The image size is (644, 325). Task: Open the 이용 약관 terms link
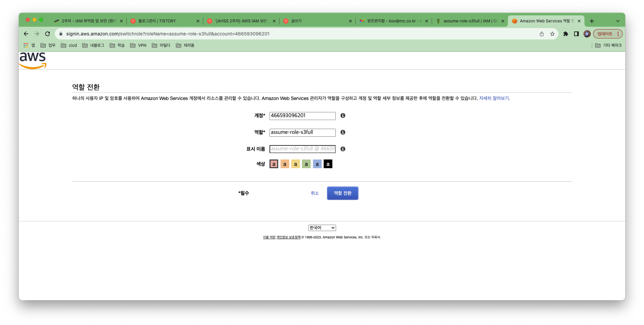tap(269, 237)
